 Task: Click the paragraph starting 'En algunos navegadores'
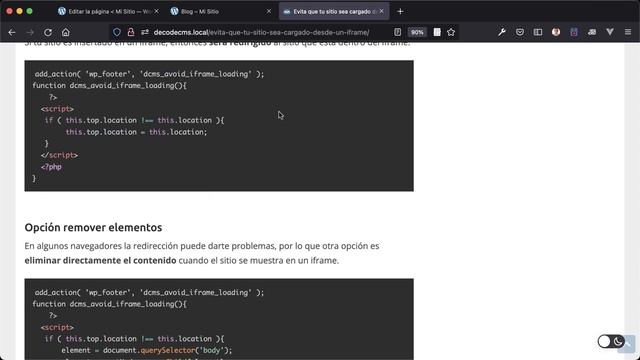tap(202, 253)
